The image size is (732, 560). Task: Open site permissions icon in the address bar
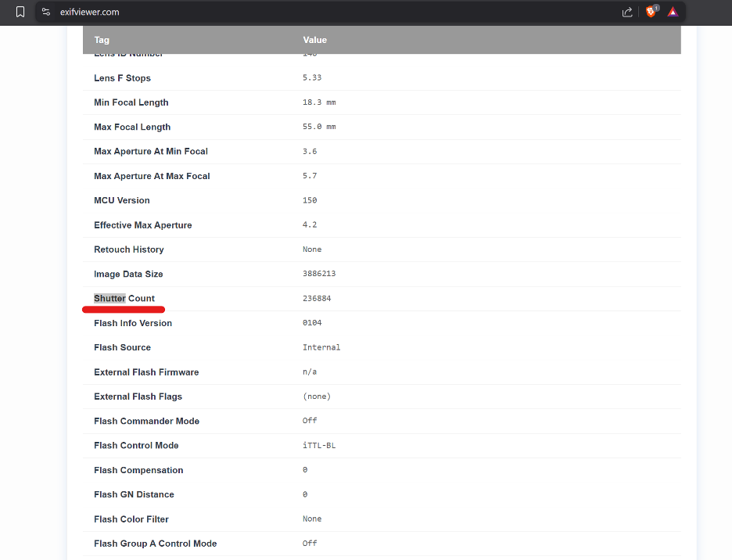45,12
